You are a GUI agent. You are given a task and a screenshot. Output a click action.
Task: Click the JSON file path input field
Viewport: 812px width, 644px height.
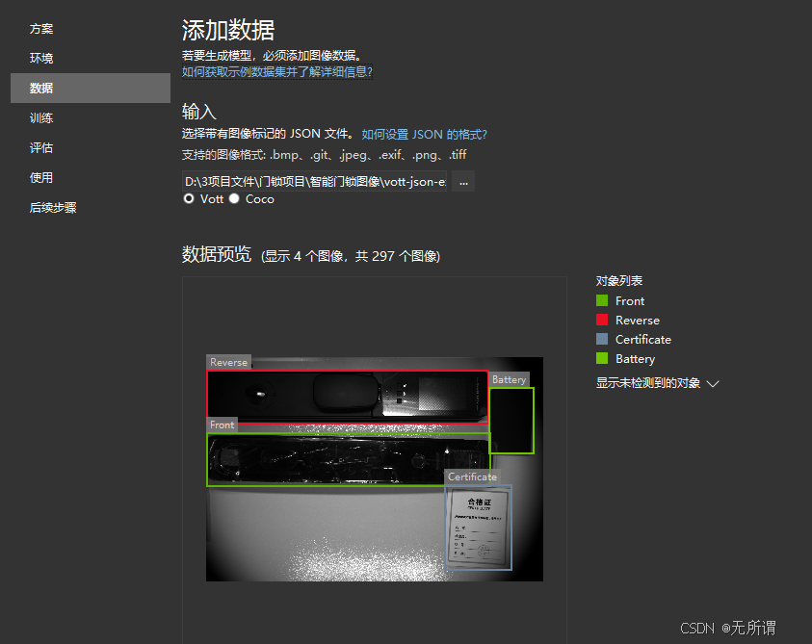[x=314, y=182]
